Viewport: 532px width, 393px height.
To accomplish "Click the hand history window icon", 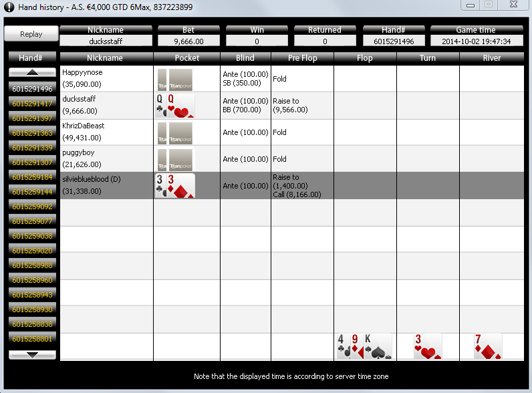I will tap(9, 7).
